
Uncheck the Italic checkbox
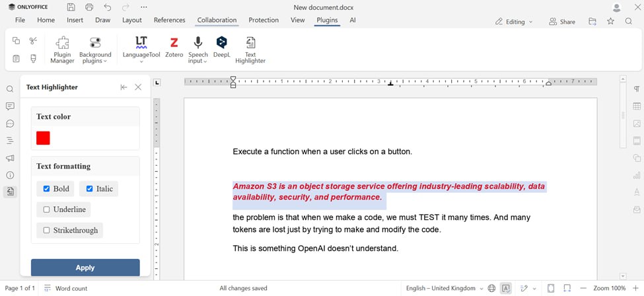(90, 189)
